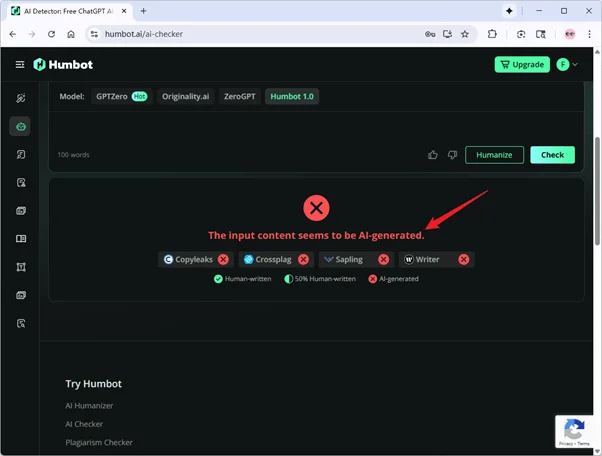Open the hamburger sidebar menu
This screenshot has height=456, width=602.
tap(20, 65)
